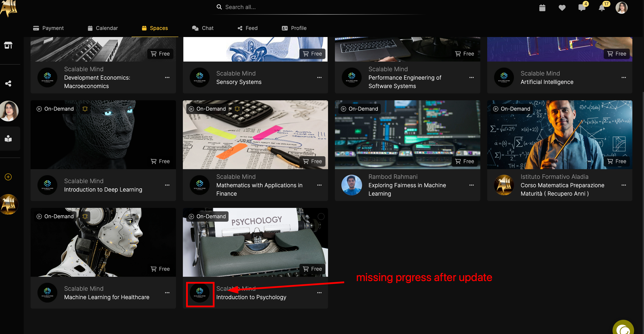Open more options for Artificial Intelligence

click(624, 77)
